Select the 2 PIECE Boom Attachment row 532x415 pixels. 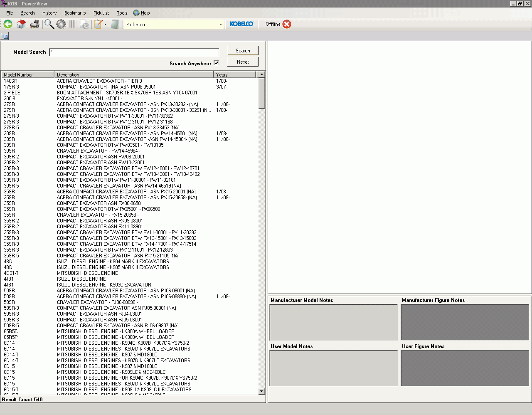click(x=130, y=93)
